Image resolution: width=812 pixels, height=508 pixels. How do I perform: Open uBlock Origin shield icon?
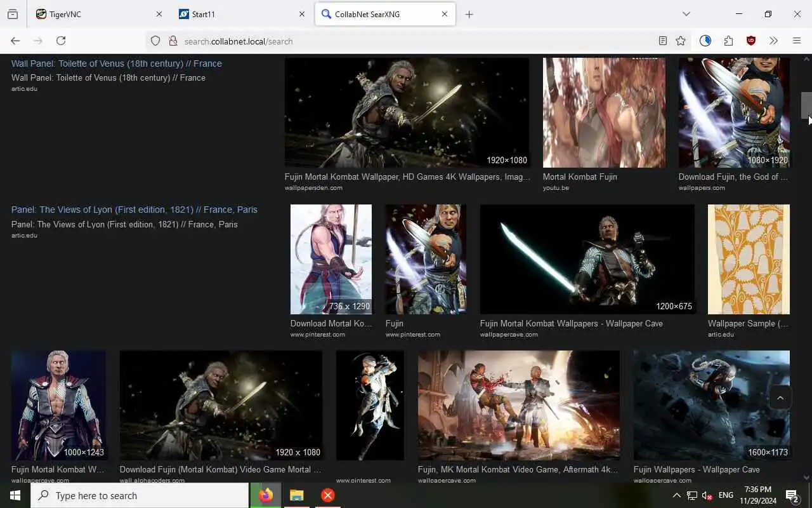coord(751,41)
